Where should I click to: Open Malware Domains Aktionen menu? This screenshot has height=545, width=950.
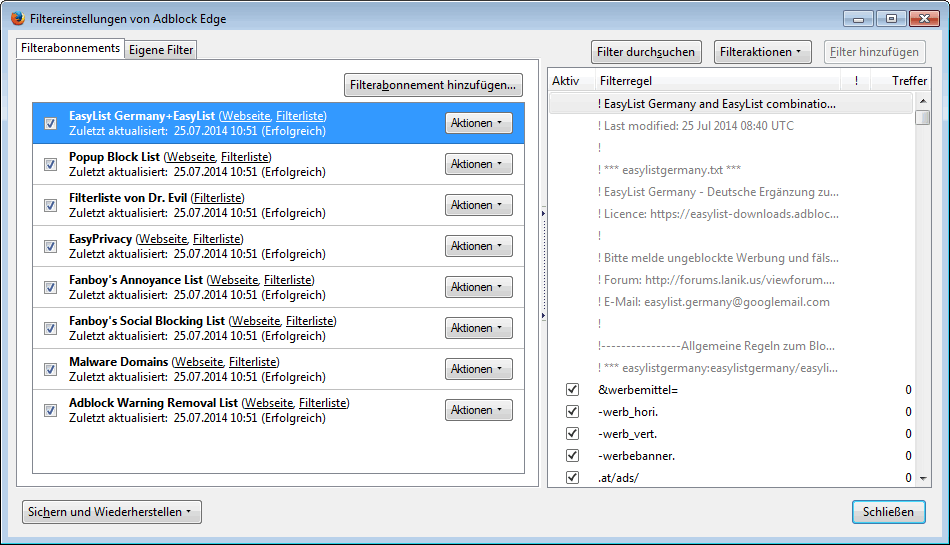click(x=479, y=369)
